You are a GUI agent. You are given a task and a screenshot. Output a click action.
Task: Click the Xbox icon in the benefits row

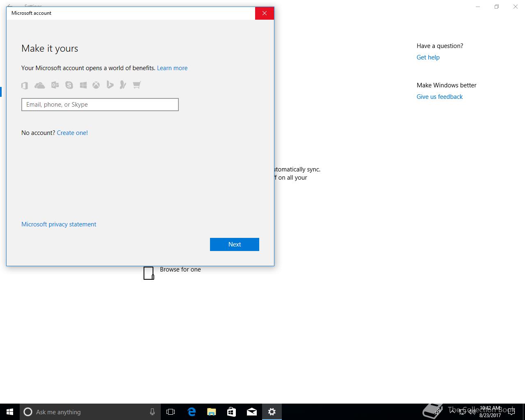[96, 85]
